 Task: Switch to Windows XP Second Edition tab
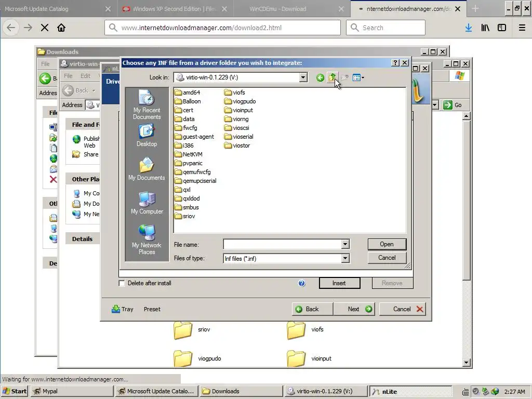pyautogui.click(x=175, y=9)
